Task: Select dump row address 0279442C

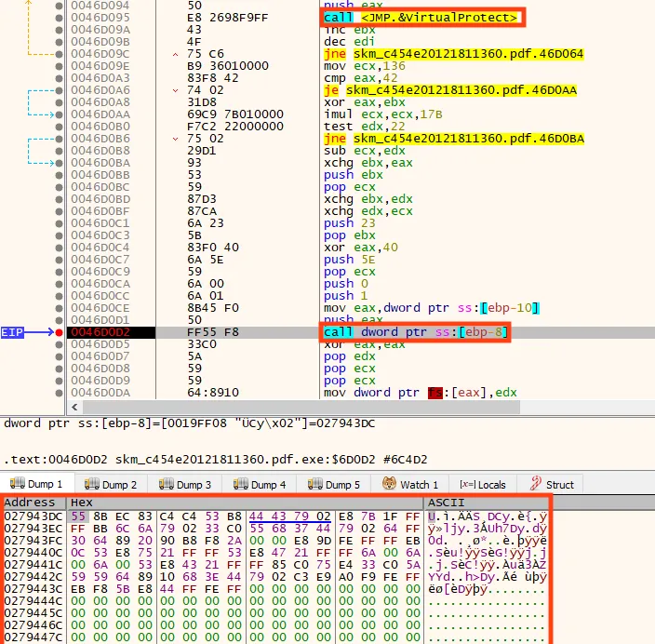Action: pos(33,577)
